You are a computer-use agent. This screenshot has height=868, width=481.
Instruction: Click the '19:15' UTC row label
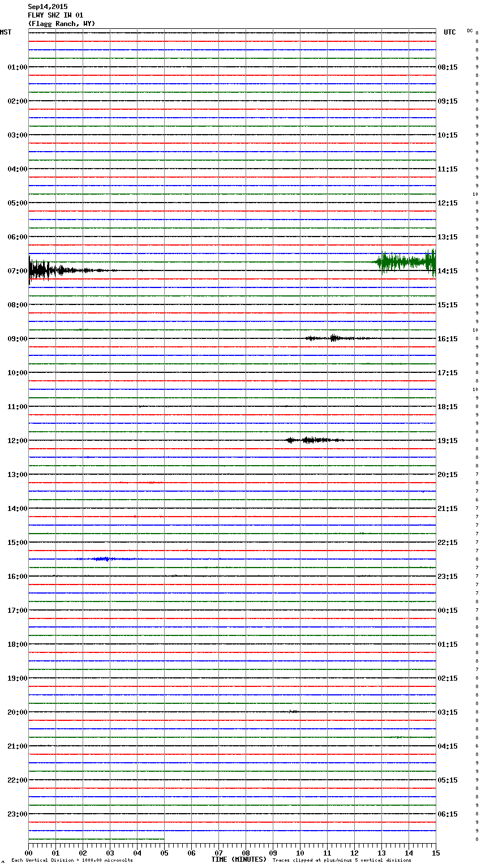[x=448, y=441]
